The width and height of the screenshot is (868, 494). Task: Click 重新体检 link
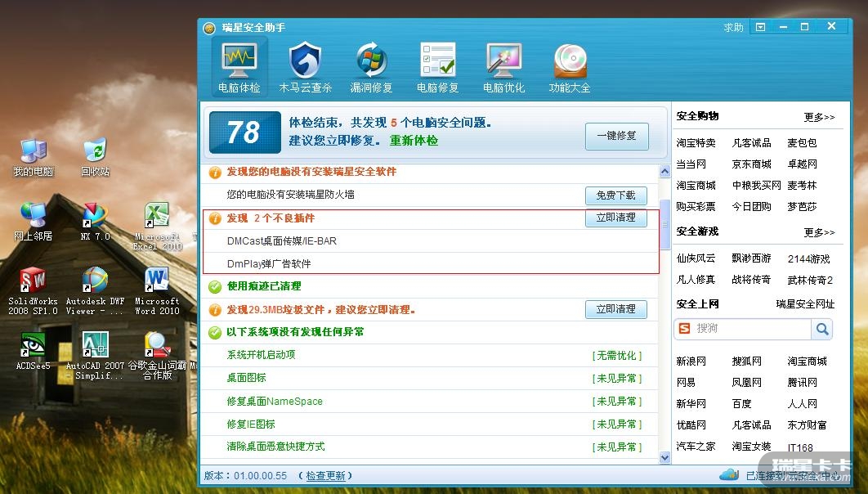pos(414,141)
